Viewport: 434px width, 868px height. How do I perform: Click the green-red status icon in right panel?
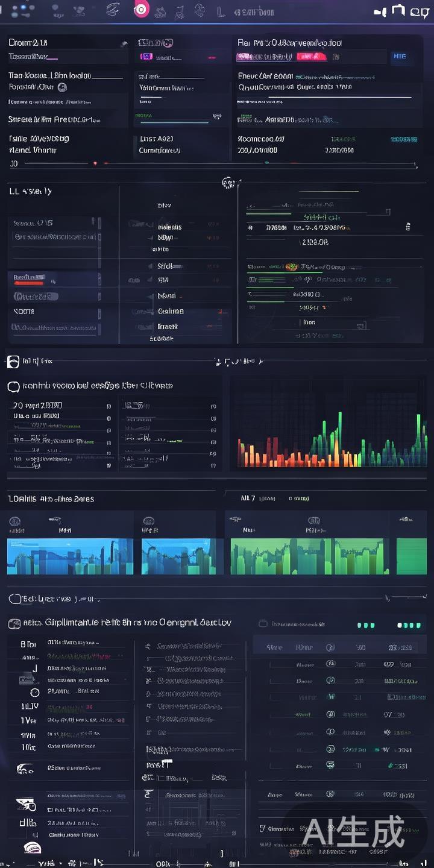coord(291,266)
